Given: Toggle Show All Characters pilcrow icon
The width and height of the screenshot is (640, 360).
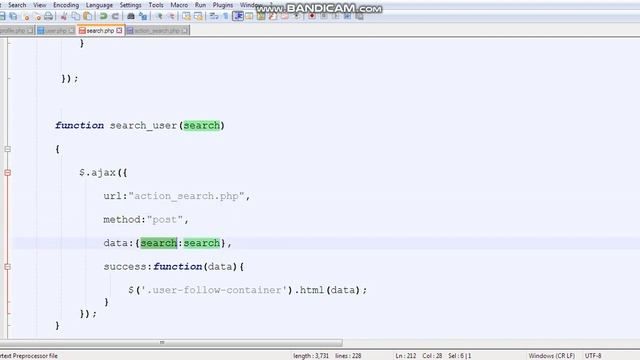Looking at the screenshot, I should [x=226, y=16].
